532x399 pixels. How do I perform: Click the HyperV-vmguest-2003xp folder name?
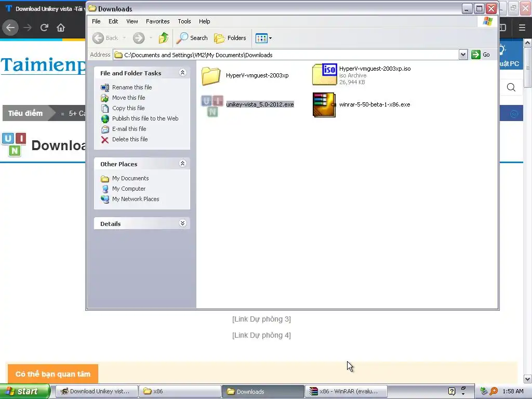257,76
